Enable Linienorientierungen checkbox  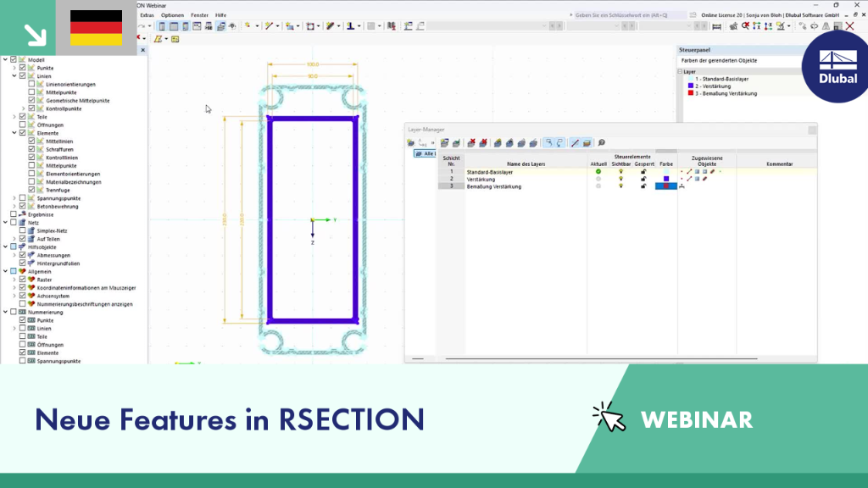(31, 84)
